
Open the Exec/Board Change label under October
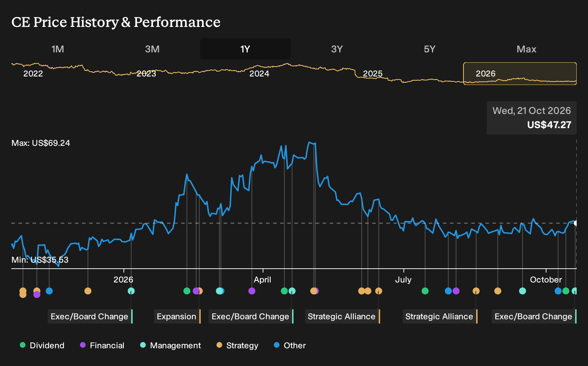[534, 316]
